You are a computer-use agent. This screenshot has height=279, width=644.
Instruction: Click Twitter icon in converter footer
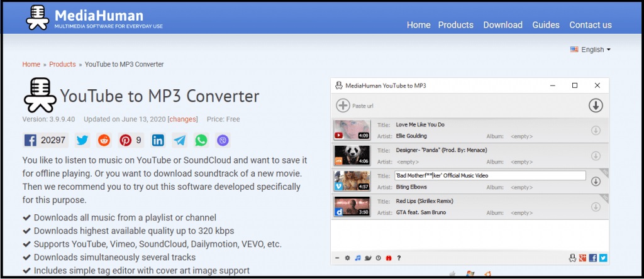603,258
